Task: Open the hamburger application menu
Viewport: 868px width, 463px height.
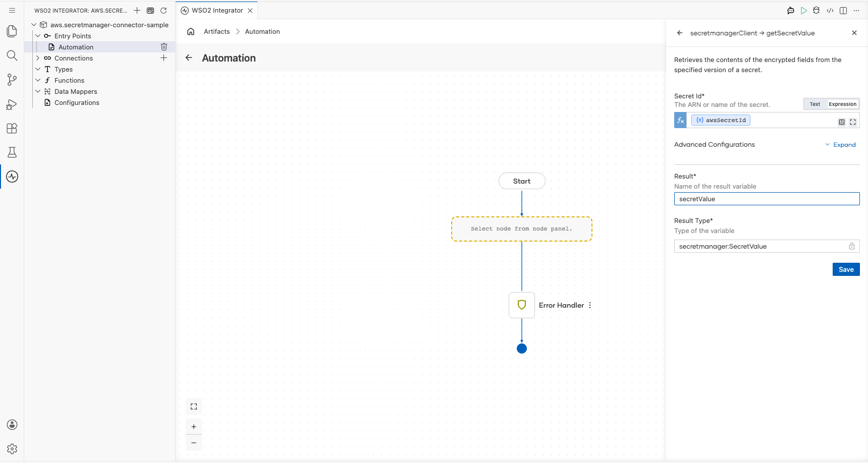Action: tap(12, 10)
